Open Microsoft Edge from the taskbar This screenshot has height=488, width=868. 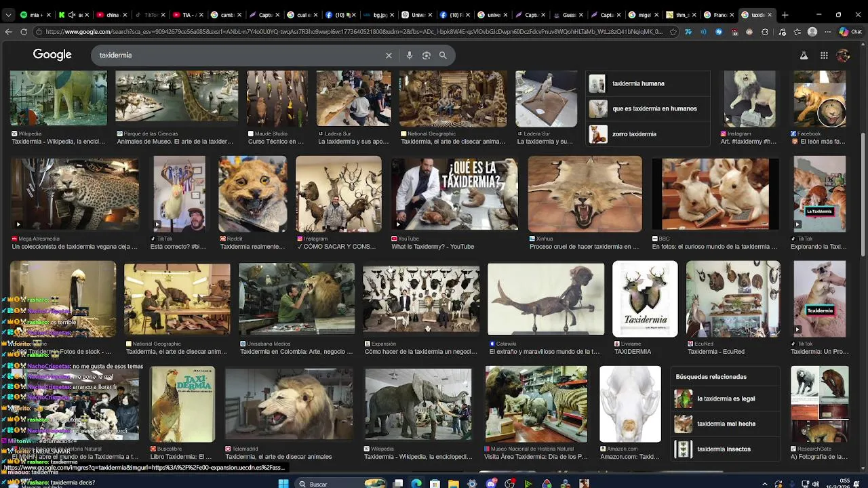(416, 483)
